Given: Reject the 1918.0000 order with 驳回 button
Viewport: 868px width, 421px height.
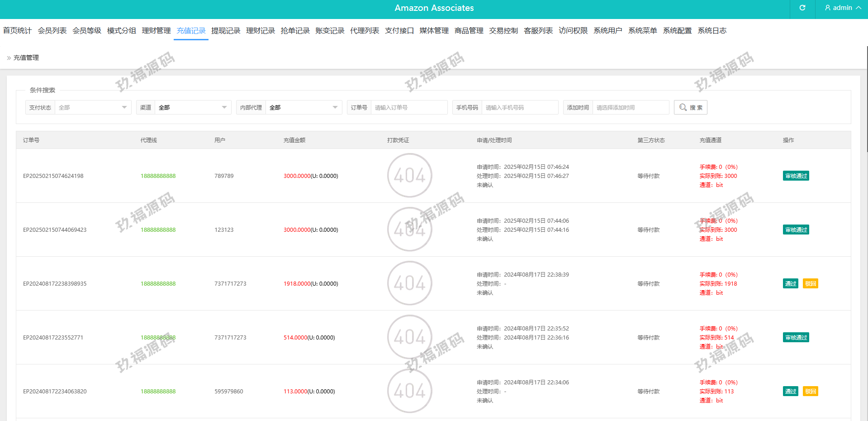Looking at the screenshot, I should [x=810, y=284].
